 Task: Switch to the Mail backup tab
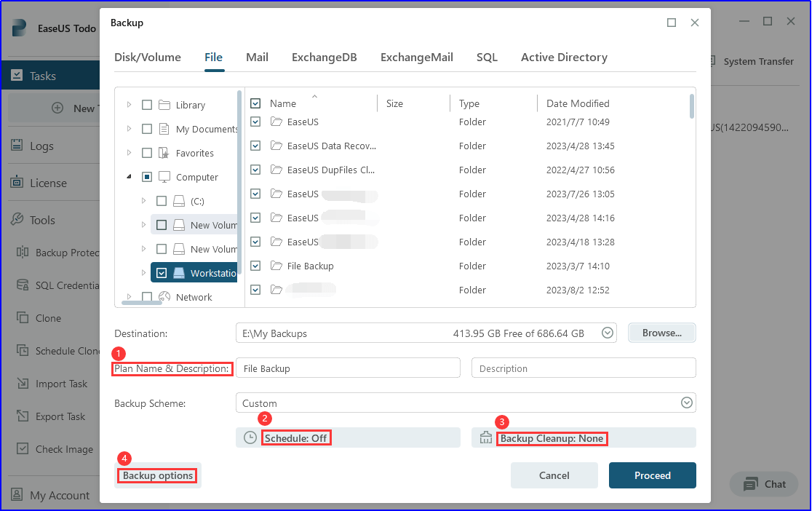tap(257, 57)
